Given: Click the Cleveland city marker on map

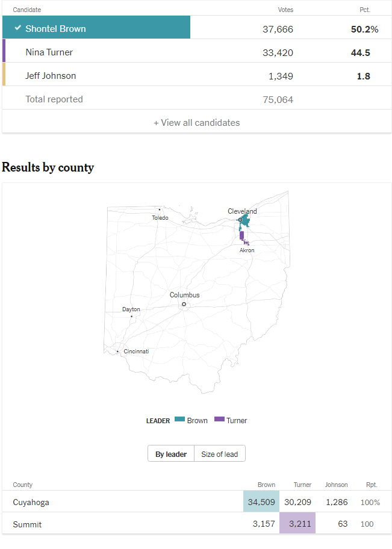Looking at the screenshot, I should (x=240, y=220).
